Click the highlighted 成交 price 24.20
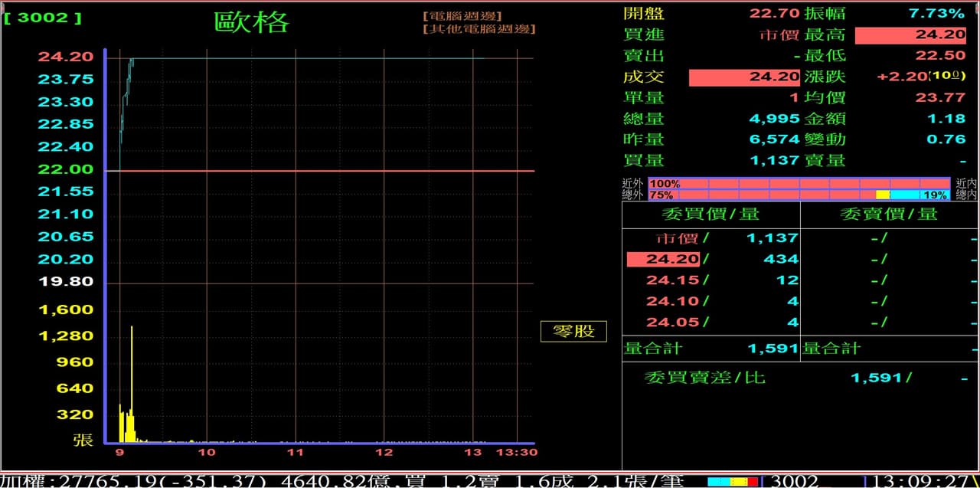The image size is (980, 488). coord(745,77)
